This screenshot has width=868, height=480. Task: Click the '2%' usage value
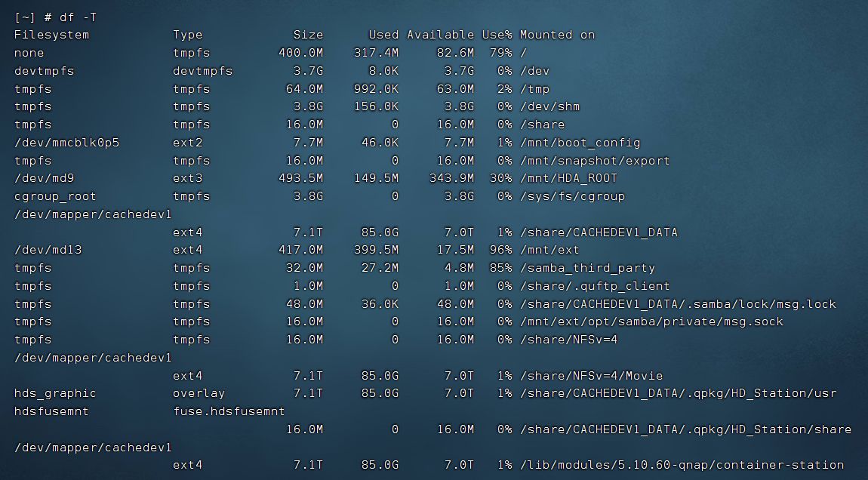point(505,89)
